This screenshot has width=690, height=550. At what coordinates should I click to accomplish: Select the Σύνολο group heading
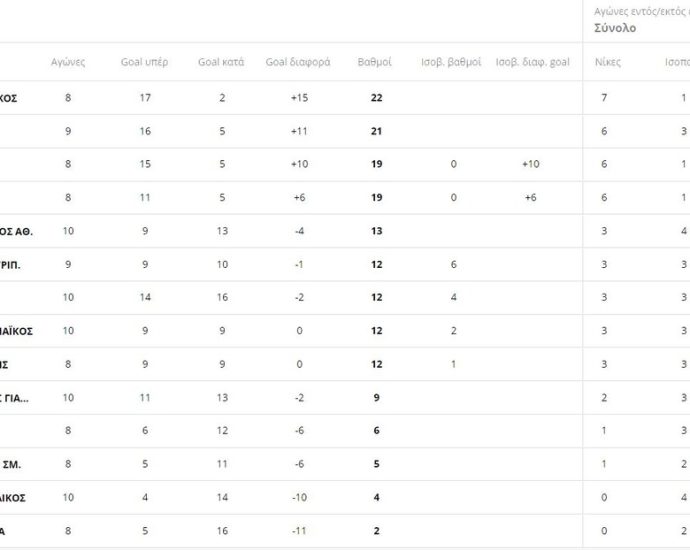[612, 28]
